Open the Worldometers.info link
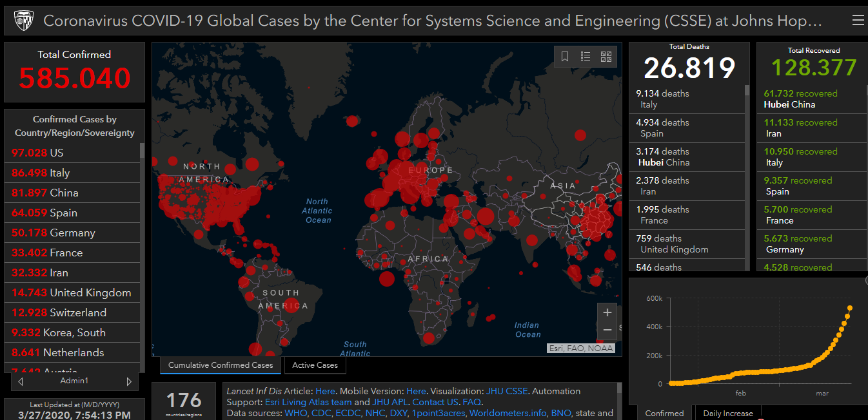The width and height of the screenshot is (868, 420). (x=508, y=413)
